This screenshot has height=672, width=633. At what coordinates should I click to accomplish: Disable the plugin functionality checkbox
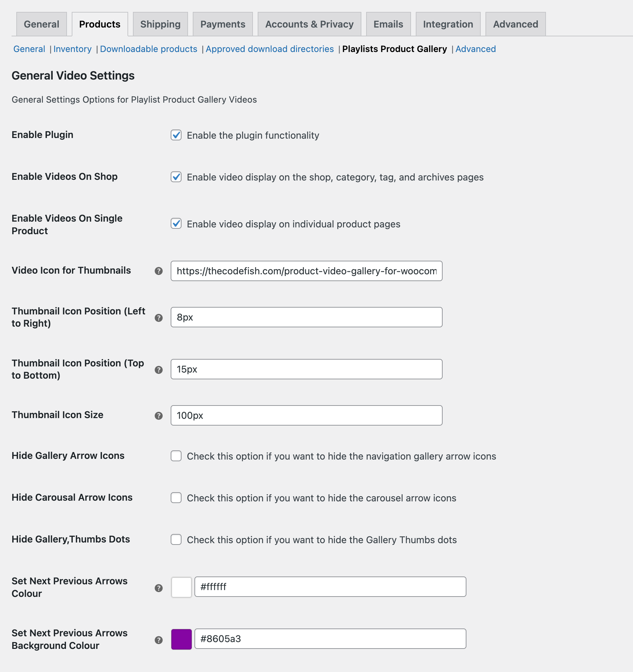[176, 135]
